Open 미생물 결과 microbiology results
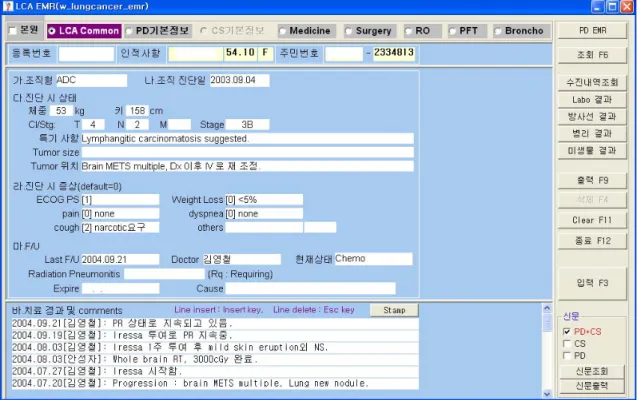The height and width of the screenshot is (400, 639). [592, 151]
